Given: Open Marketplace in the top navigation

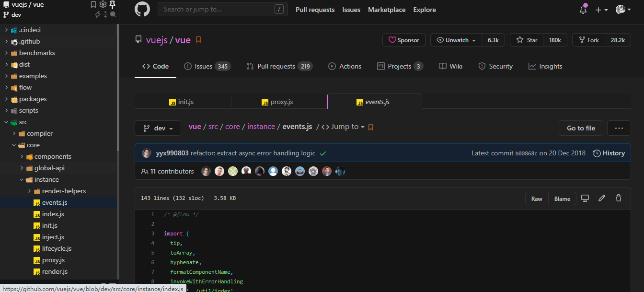Looking at the screenshot, I should pyautogui.click(x=387, y=10).
